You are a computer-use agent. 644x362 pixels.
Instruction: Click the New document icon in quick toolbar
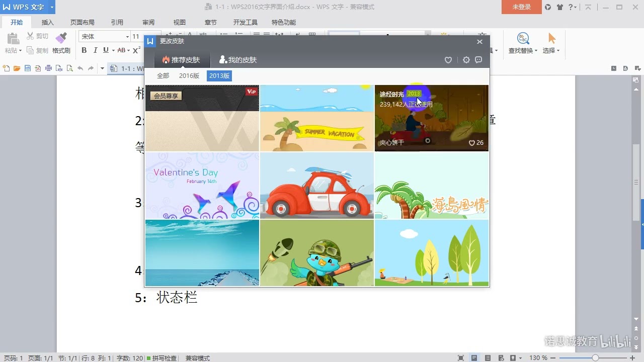[x=6, y=68]
